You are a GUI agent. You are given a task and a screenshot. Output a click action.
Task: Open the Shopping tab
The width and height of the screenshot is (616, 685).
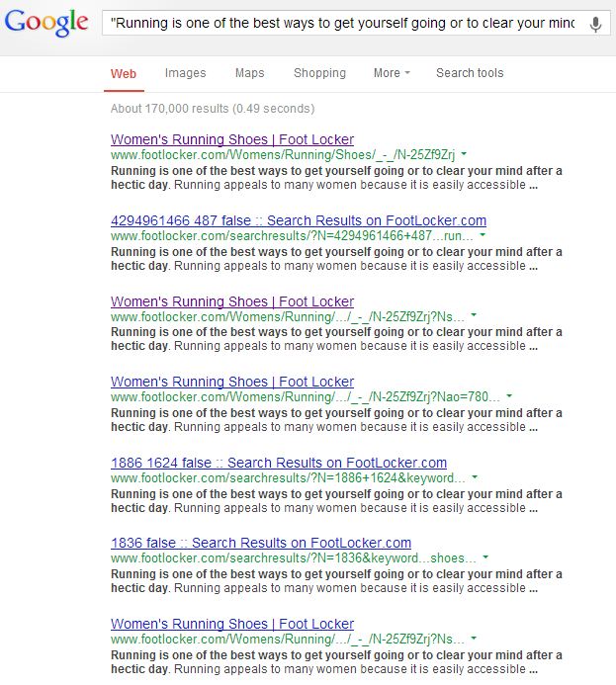[x=319, y=73]
